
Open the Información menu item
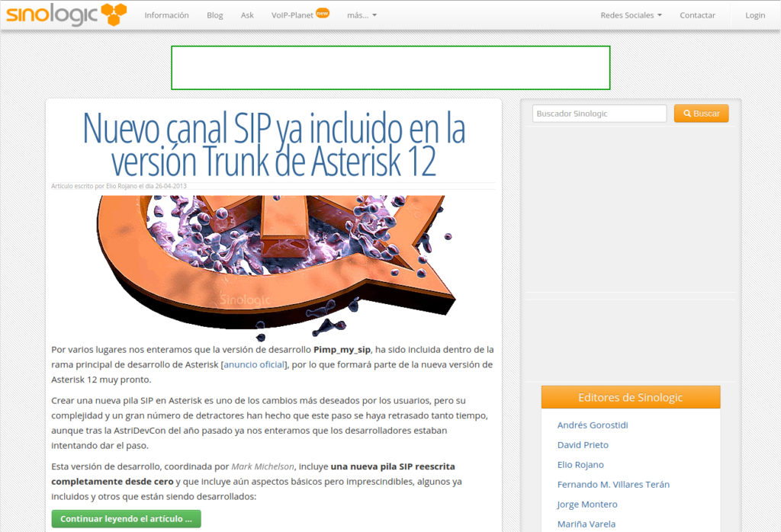[166, 15]
